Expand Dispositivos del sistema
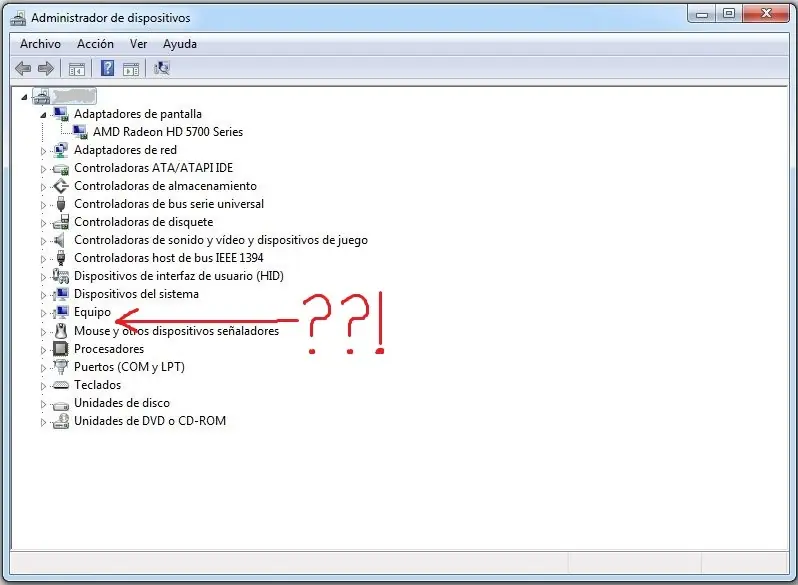Image resolution: width=798 pixels, height=585 pixels. click(x=43, y=295)
